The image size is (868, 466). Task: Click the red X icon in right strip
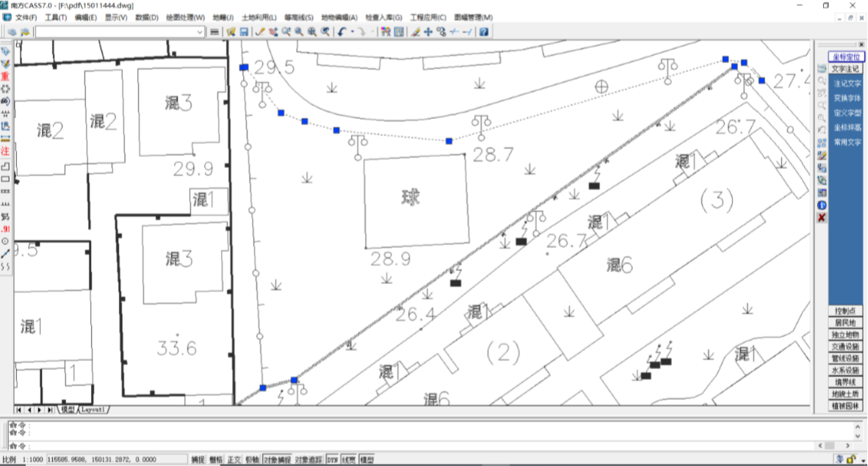click(822, 218)
